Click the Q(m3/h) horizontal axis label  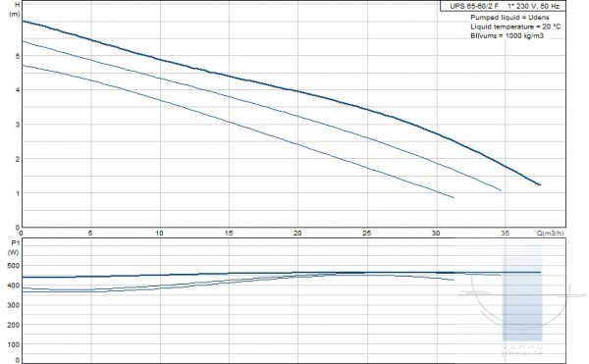tap(550, 234)
